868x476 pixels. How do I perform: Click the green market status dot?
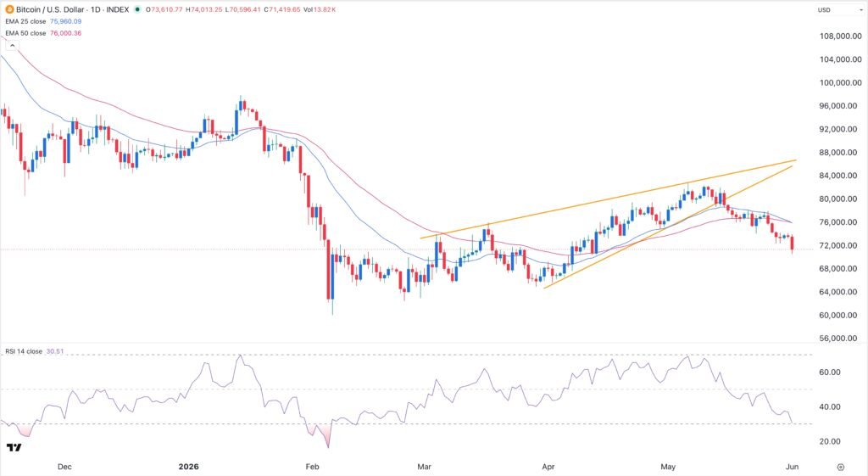click(x=137, y=9)
